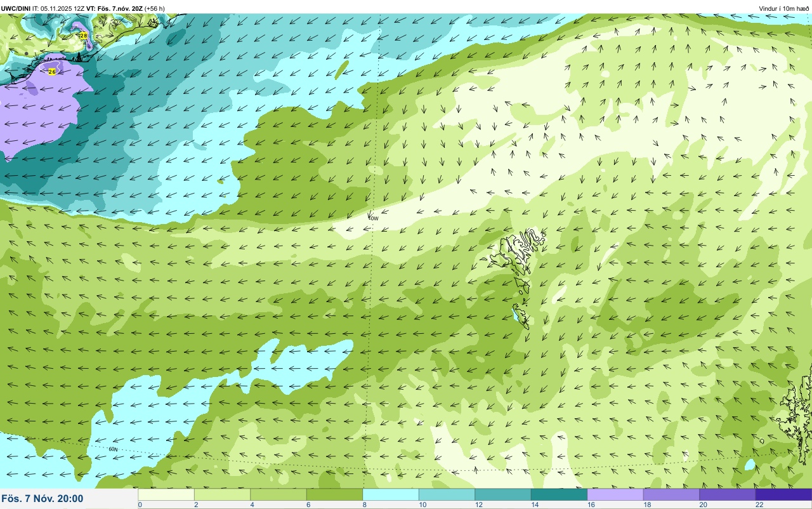The width and height of the screenshot is (812, 509).
Task: Click the 16–18 light purple legend swatch
Action: 615,494
